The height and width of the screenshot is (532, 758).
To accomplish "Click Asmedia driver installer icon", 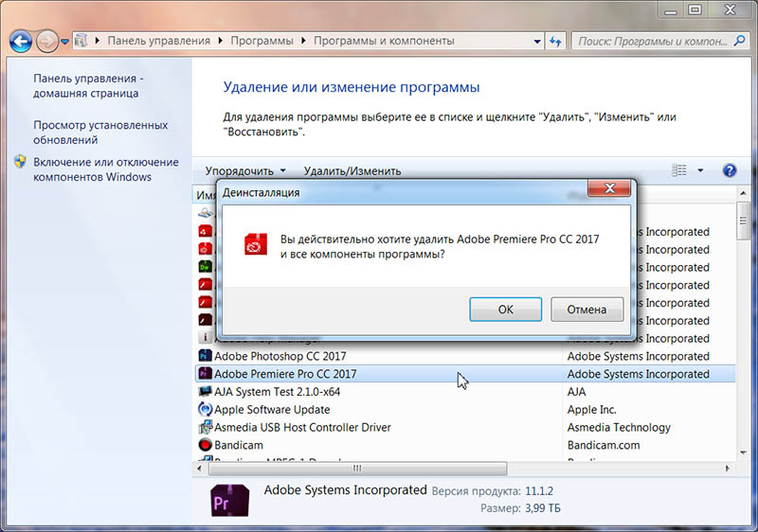I will (205, 427).
